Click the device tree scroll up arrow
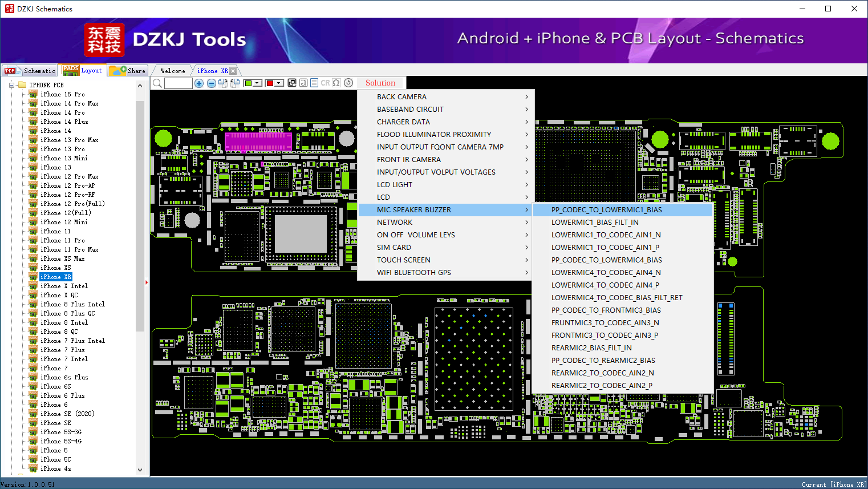This screenshot has width=868, height=489. (x=140, y=86)
